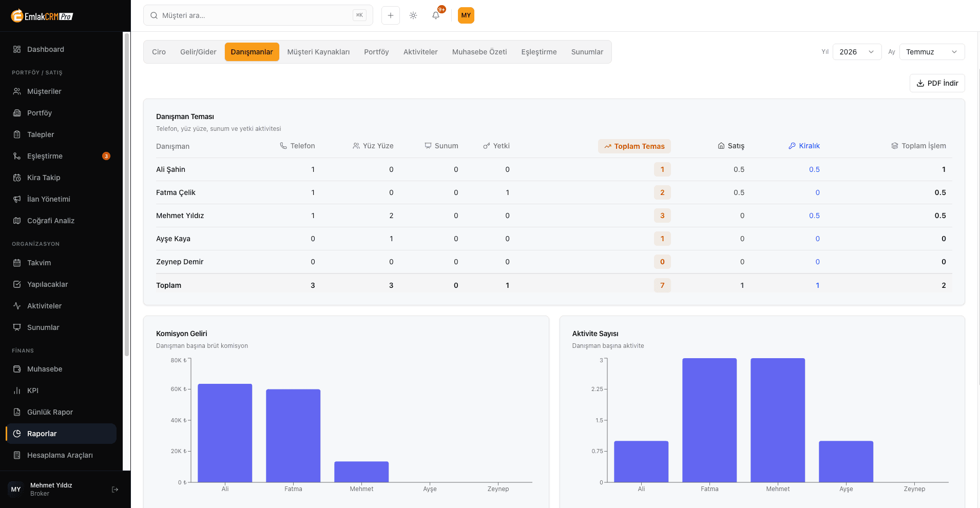This screenshot has width=980, height=508.
Task: Click the Eşleştirme sidebar icon
Action: 17,156
